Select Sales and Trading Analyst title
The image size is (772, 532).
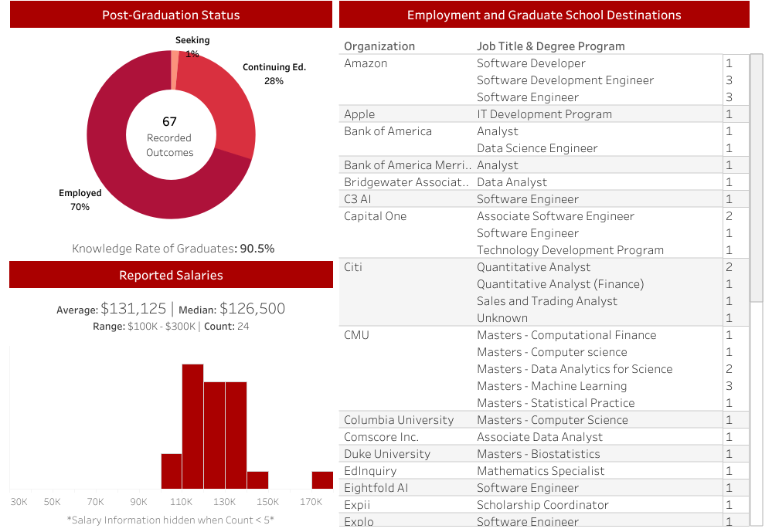click(x=546, y=300)
